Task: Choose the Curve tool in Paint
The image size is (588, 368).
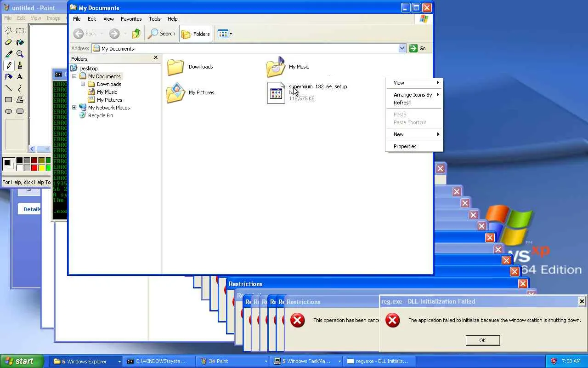Action: (20, 88)
